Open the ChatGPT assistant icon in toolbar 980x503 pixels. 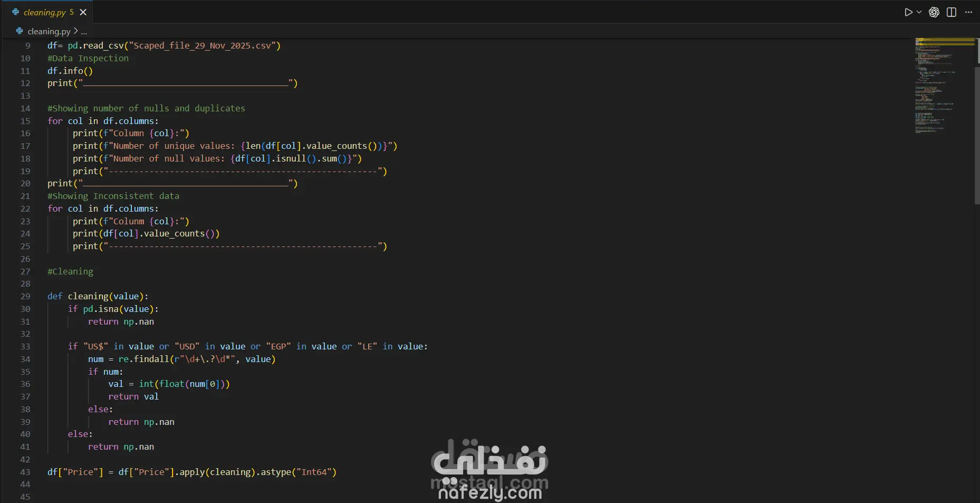(934, 12)
